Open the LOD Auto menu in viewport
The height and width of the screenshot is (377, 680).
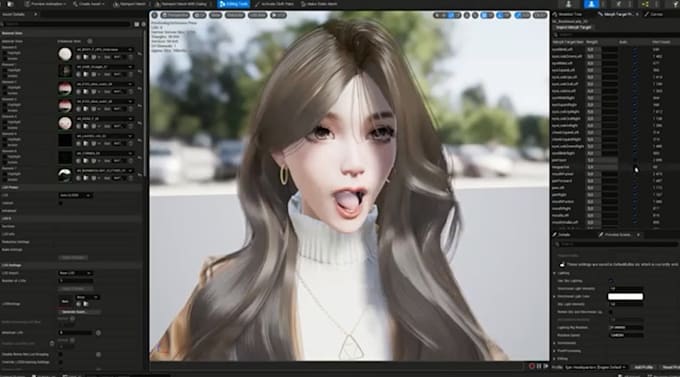(x=257, y=15)
